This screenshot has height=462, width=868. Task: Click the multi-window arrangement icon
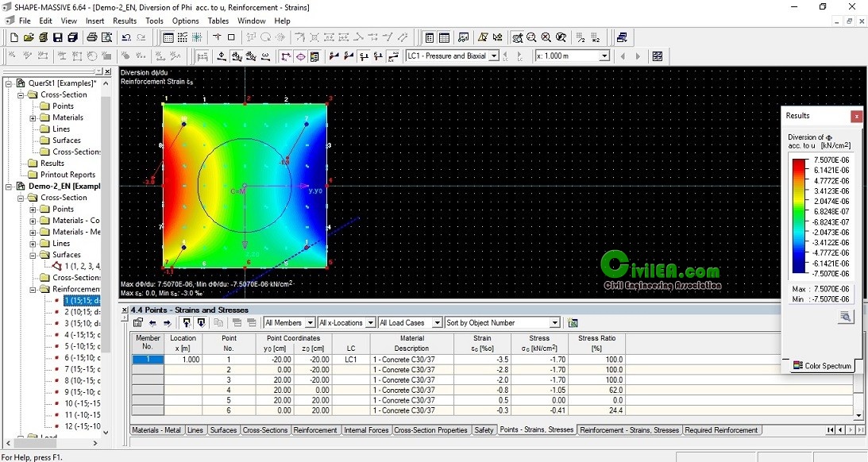pyautogui.click(x=621, y=37)
